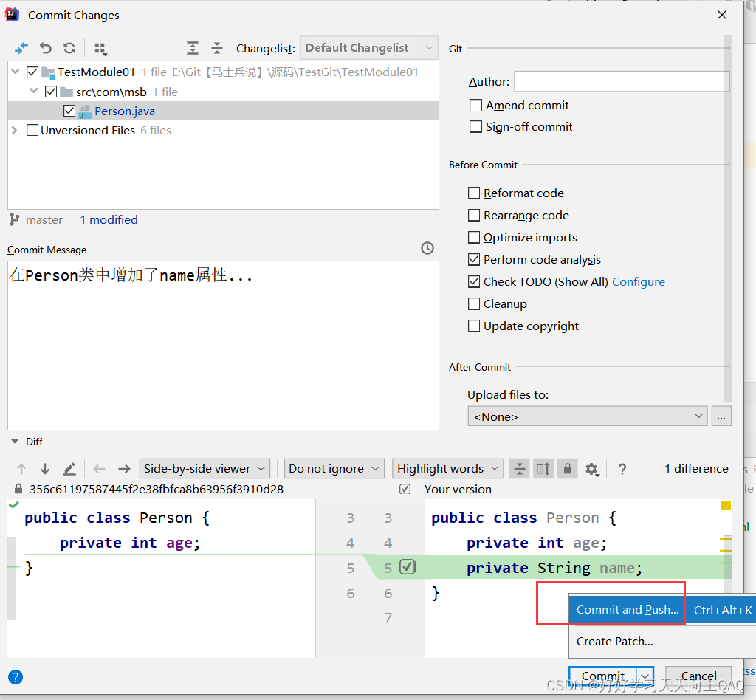This screenshot has width=756, height=700.
Task: Enable Sign-off commit checkbox
Action: point(475,126)
